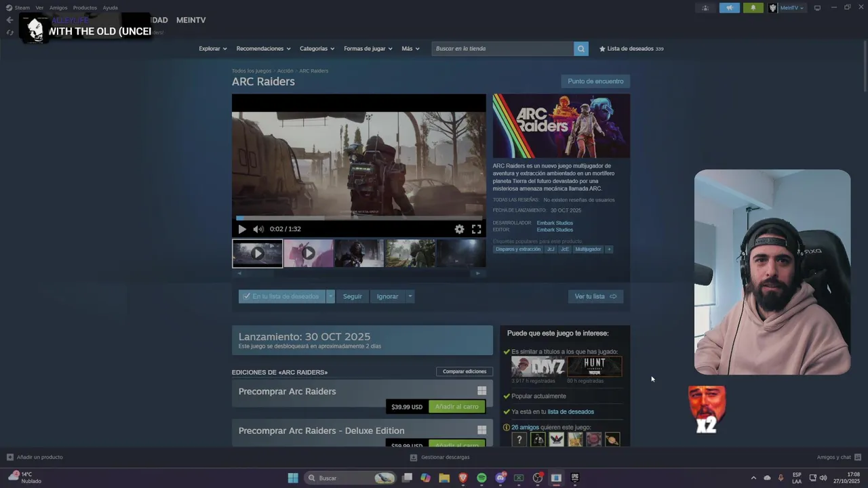Open Punto de encuentro community hub
Viewport: 868px width, 488px height.
coord(595,81)
